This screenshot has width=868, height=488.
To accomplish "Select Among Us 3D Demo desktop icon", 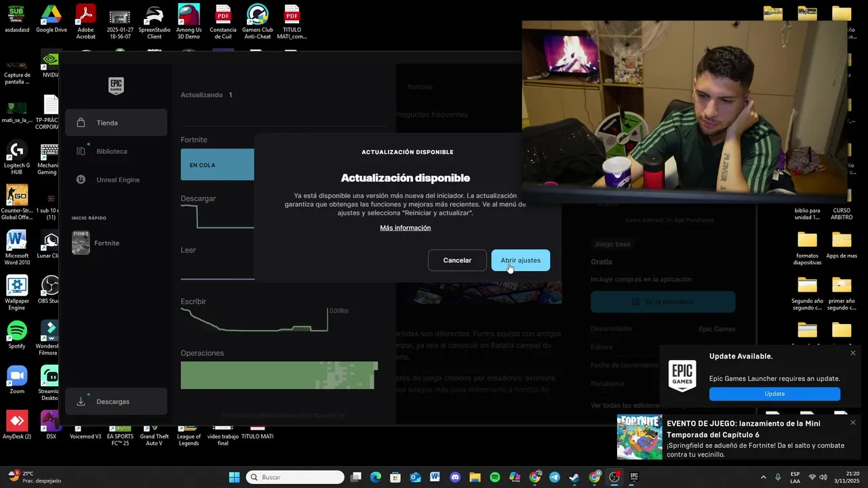I will pyautogui.click(x=189, y=22).
